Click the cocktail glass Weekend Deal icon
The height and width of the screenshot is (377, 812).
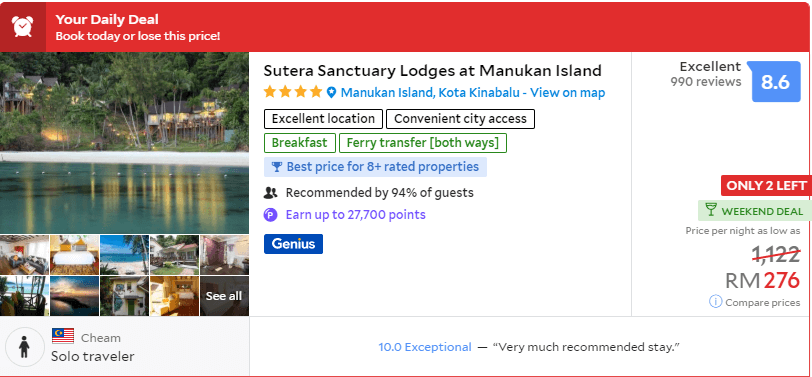(x=711, y=211)
